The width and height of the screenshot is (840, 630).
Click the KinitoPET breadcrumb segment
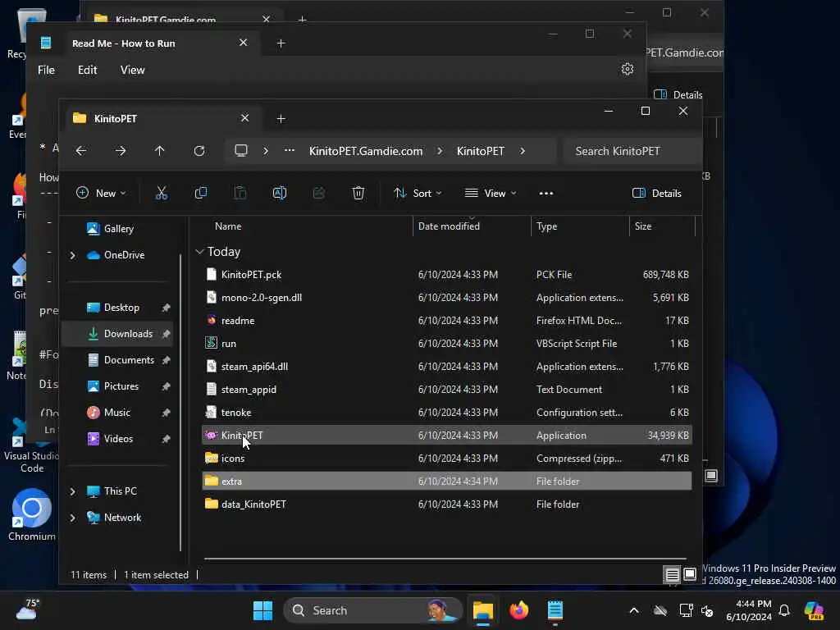481,151
